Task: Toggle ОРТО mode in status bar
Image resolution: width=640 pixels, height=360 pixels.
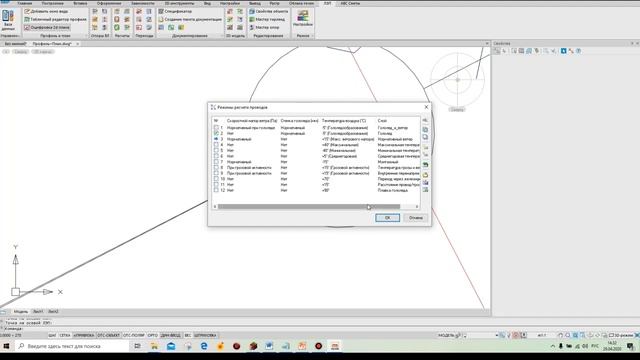Action: 153,335
